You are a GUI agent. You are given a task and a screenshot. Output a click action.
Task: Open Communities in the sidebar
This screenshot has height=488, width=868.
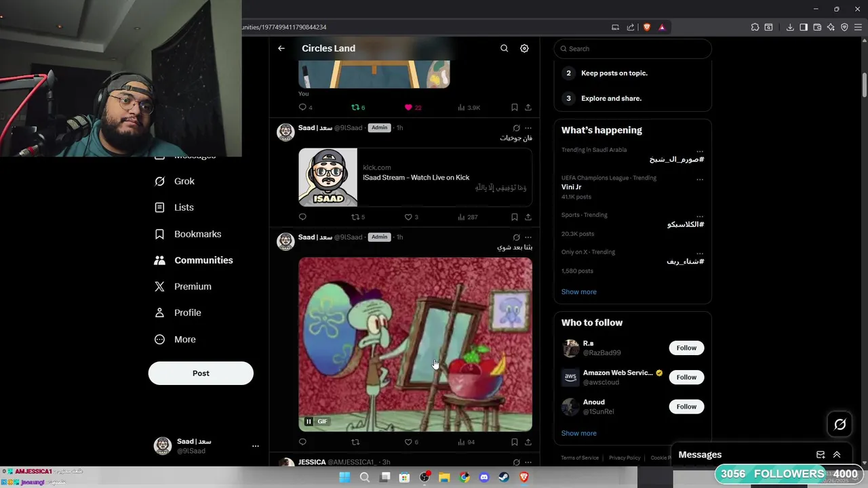194,260
